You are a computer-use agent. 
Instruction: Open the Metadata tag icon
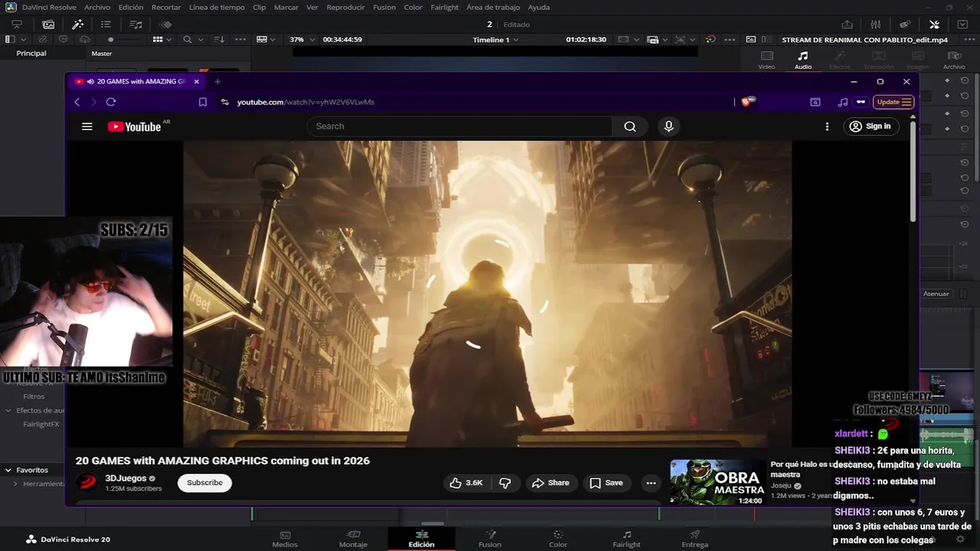pyautogui.click(x=905, y=24)
